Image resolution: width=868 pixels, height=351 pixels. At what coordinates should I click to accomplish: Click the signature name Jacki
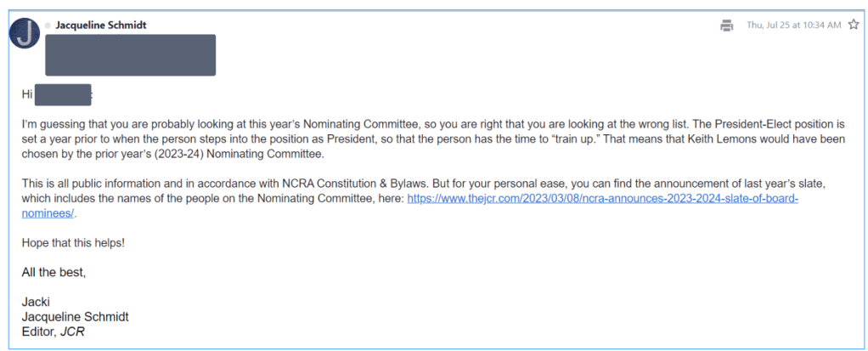tap(36, 302)
